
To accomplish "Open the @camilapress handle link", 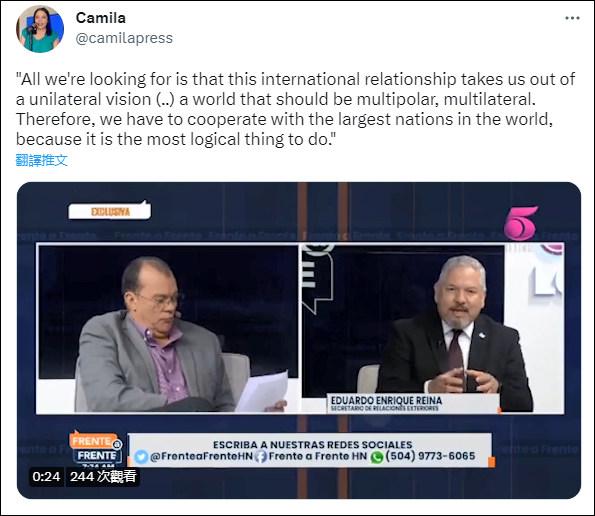I will [124, 38].
